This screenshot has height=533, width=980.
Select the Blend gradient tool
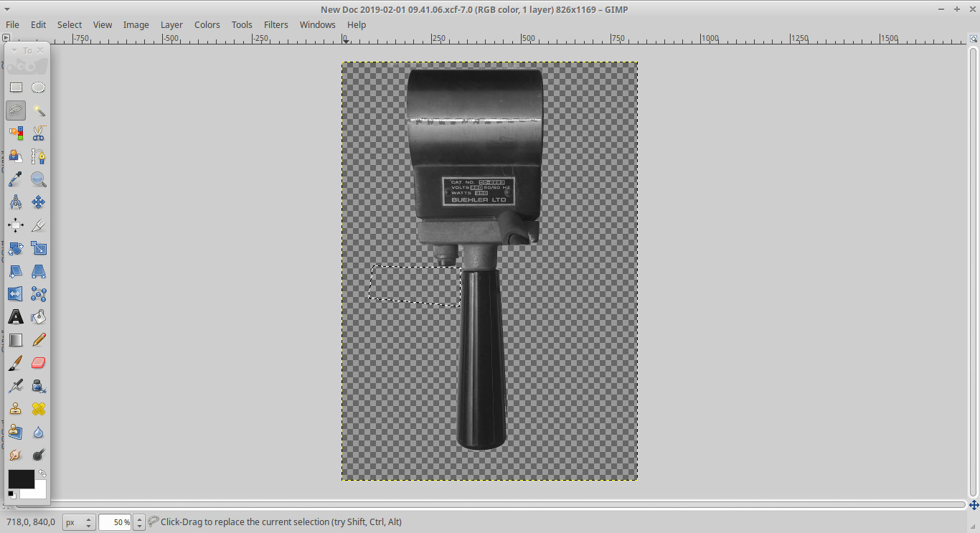click(x=16, y=340)
